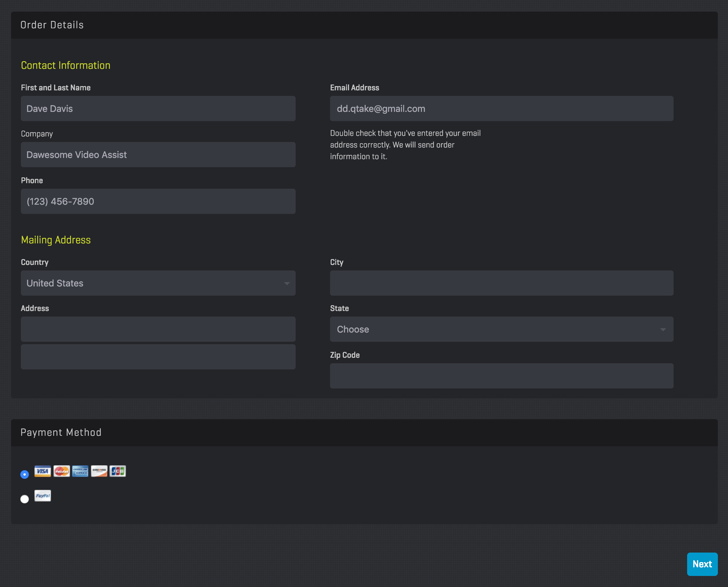Image resolution: width=728 pixels, height=587 pixels.
Task: Click the Company field with Dawesome Video Assist
Action: click(x=158, y=155)
